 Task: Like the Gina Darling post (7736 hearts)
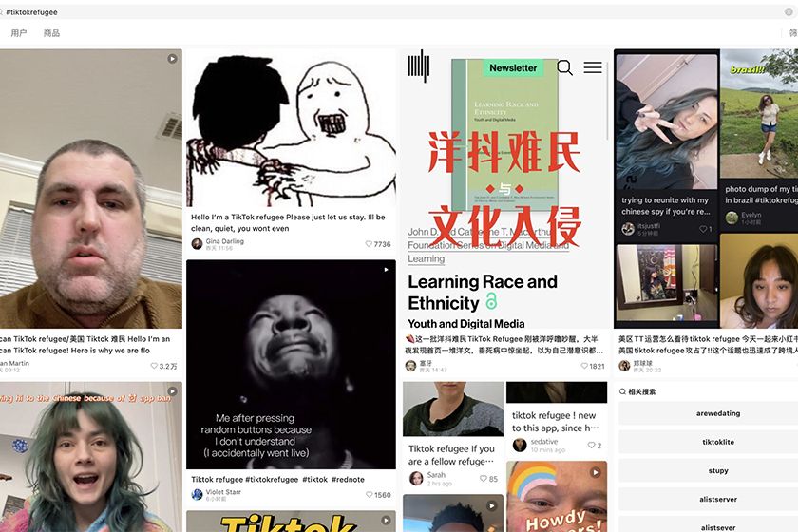(x=369, y=244)
